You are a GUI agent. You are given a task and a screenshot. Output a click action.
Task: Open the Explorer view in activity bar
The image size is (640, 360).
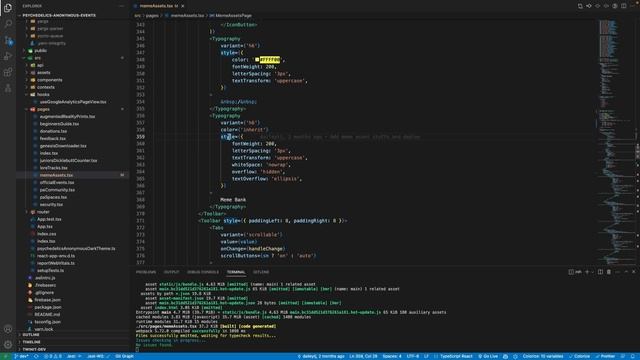click(8, 7)
